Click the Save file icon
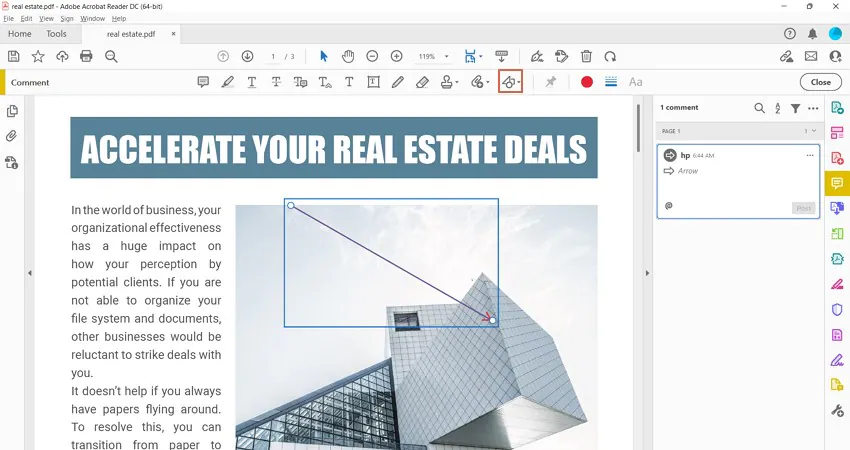850x450 pixels. coord(14,56)
